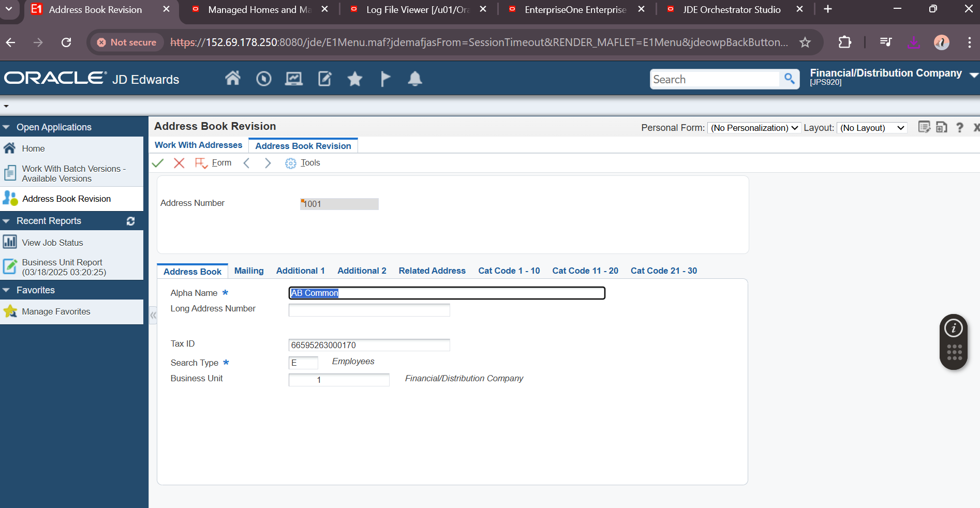This screenshot has height=508, width=980.
Task: Open help with the question mark icon
Action: tap(960, 128)
